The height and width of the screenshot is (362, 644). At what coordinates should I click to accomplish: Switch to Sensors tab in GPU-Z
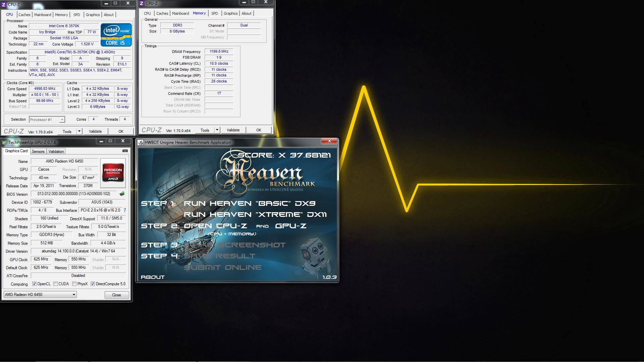pos(38,152)
